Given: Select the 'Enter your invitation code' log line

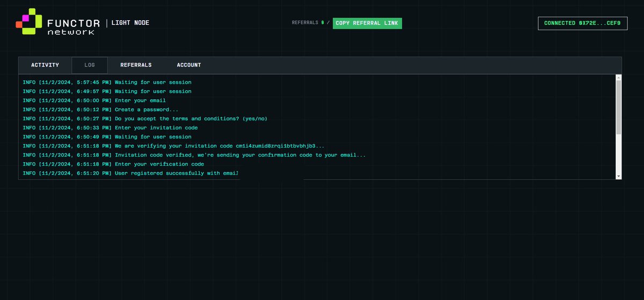Looking at the screenshot, I should 111,128.
